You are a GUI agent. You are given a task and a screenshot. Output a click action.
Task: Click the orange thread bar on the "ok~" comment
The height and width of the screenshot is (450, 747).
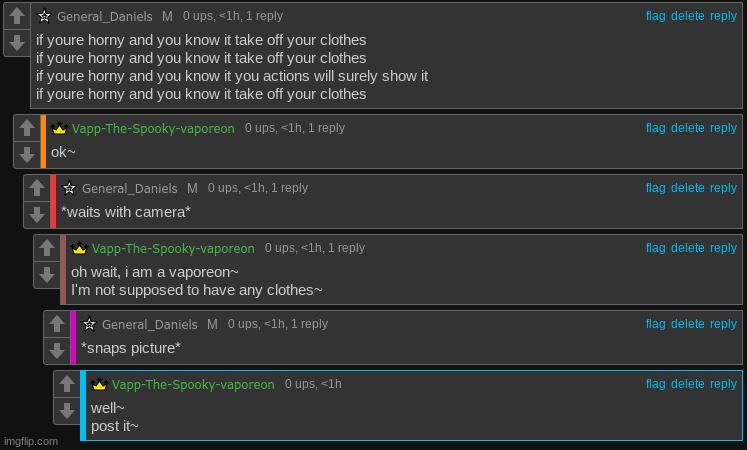click(43, 141)
